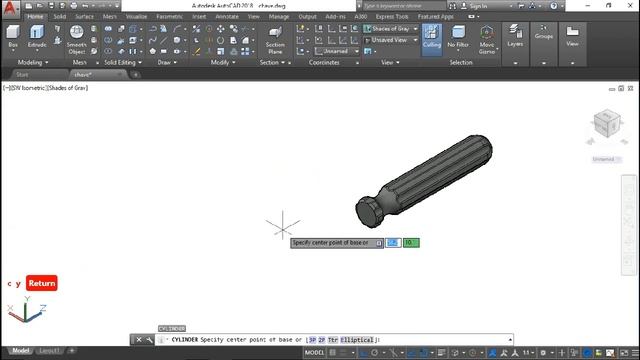The image size is (640, 360).
Task: Select the Extrude tool
Action: [x=37, y=38]
